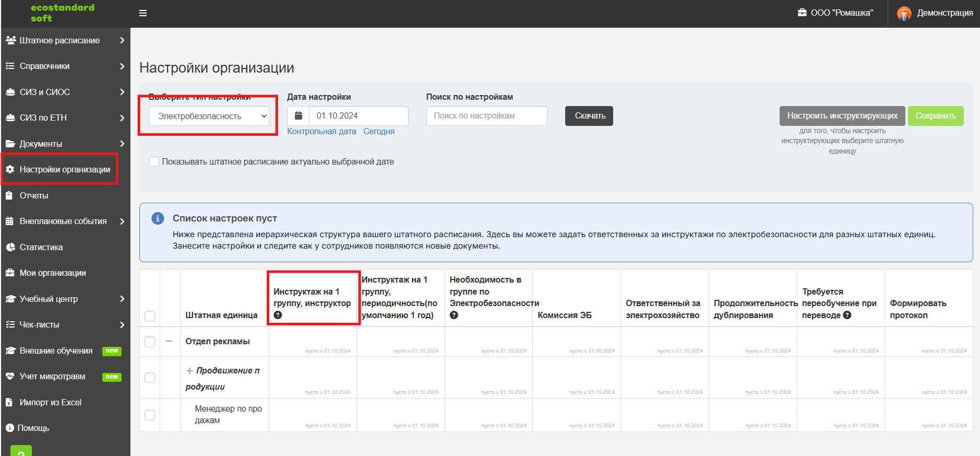980x456 pixels.
Task: Open help tooltip on Инструктаж на 1 группу, инструктор
Action: point(278,315)
